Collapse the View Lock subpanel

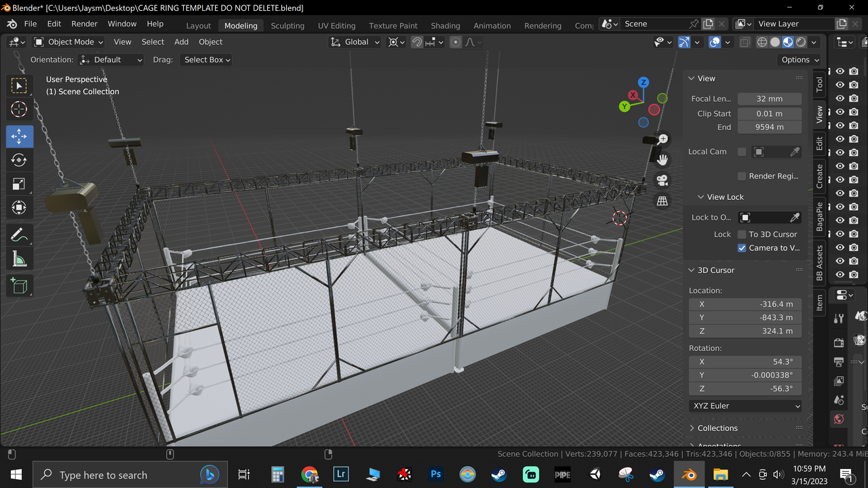click(701, 197)
